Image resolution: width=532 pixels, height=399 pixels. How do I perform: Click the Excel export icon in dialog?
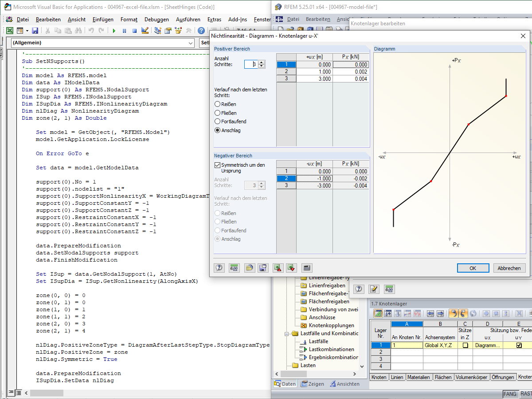[278, 268]
